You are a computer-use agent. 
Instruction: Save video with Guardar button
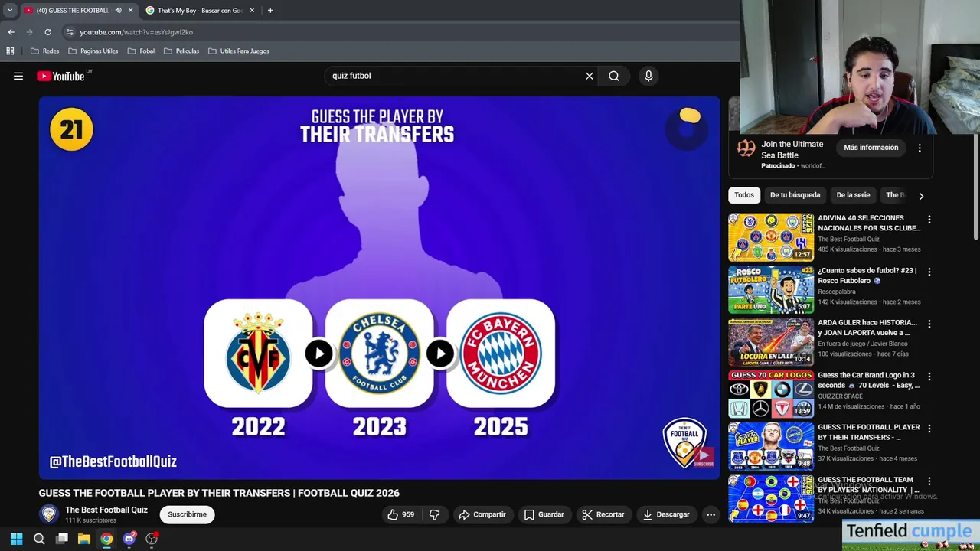click(544, 514)
